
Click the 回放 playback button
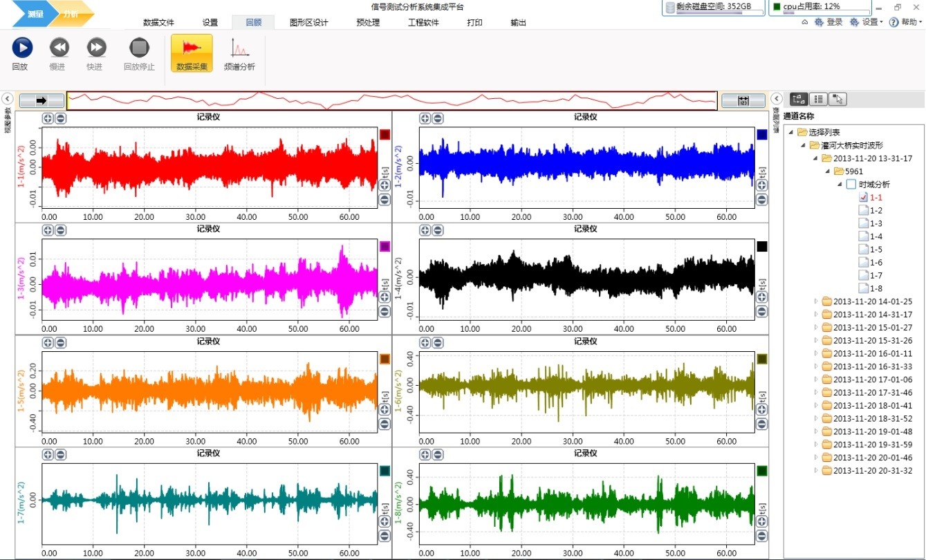[22, 48]
